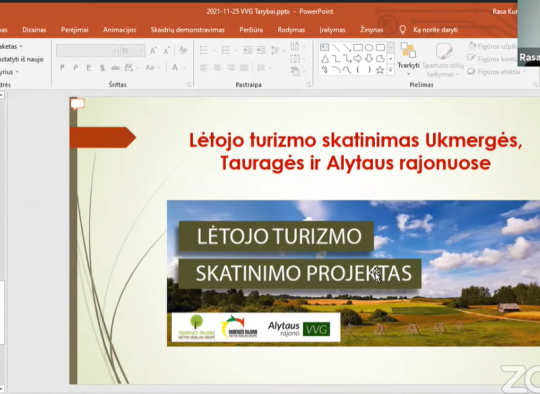
Task: Select the triangle shape
Action: click(x=325, y=59)
